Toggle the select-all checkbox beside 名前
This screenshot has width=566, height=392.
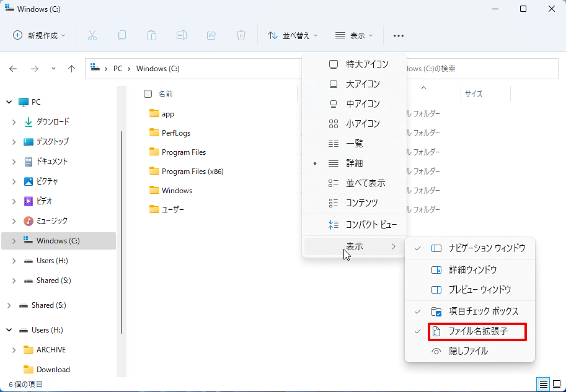(x=148, y=94)
